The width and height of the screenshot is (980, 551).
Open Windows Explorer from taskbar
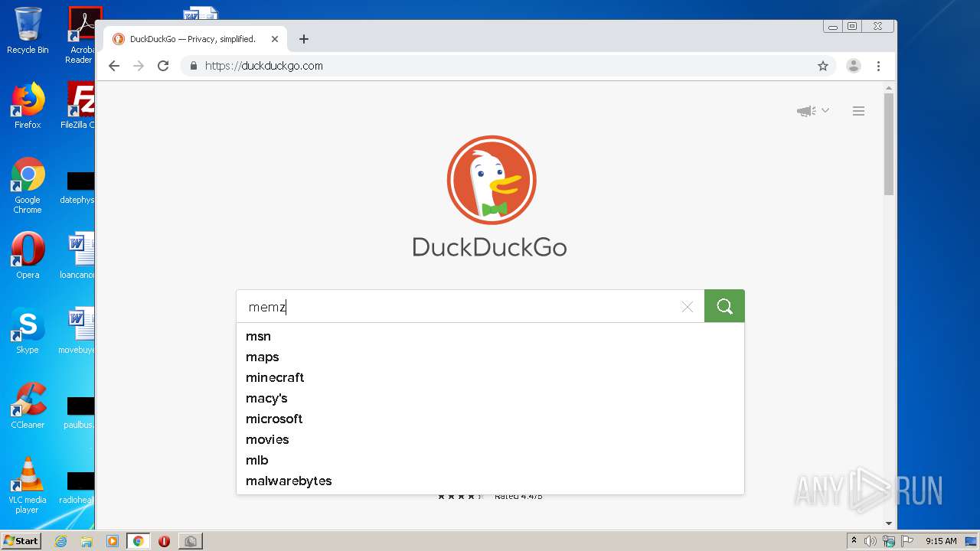coord(87,541)
